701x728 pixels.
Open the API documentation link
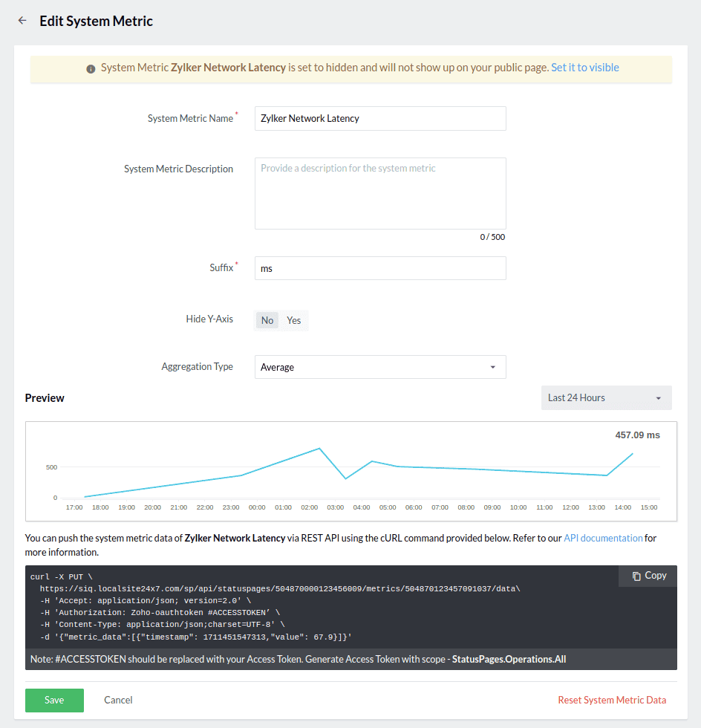click(x=603, y=538)
